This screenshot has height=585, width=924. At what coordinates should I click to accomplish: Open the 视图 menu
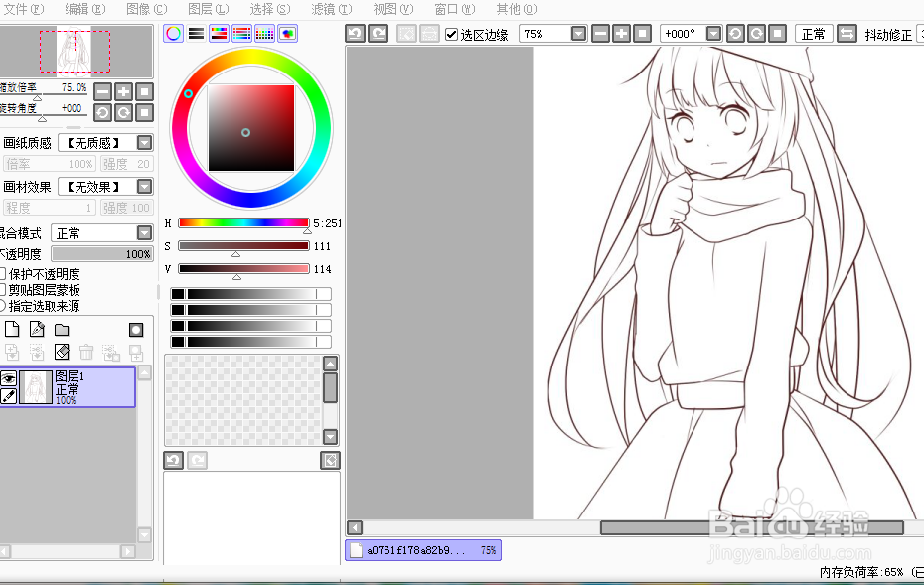393,9
